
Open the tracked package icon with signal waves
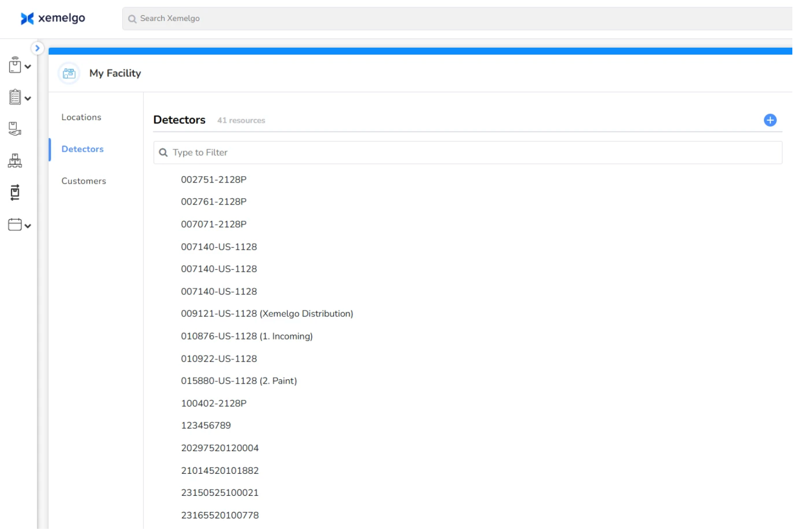click(15, 65)
